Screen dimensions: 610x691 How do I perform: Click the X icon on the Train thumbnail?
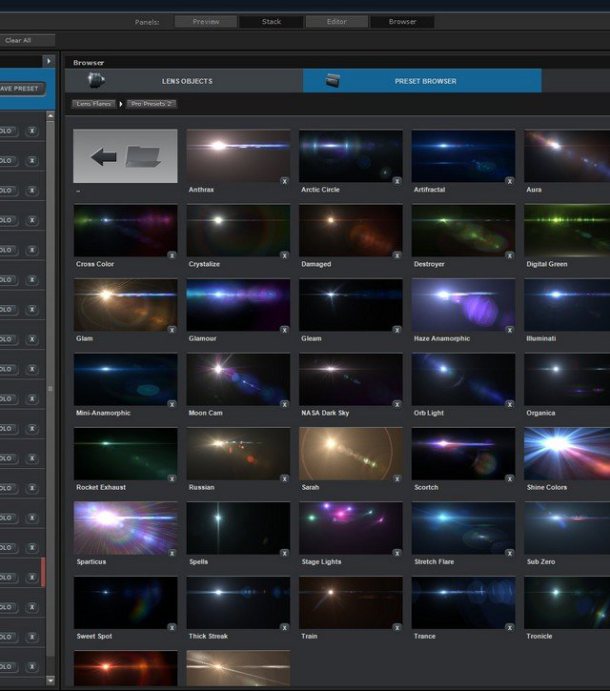(397, 628)
